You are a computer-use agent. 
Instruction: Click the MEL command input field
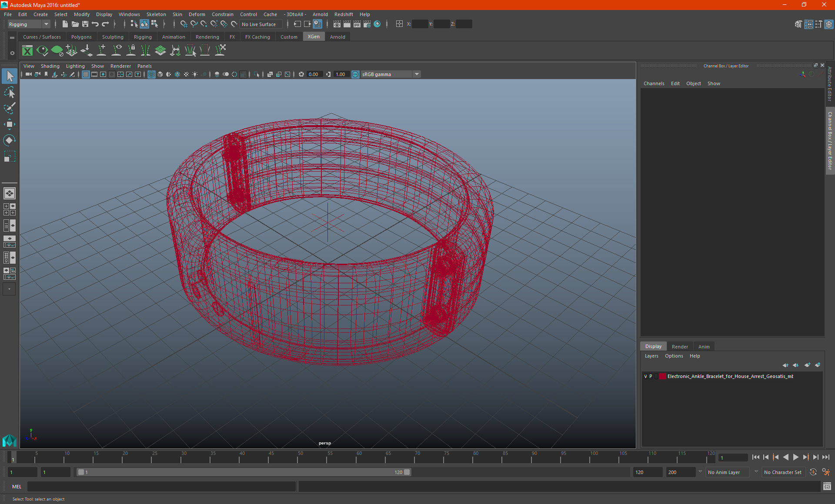tap(162, 487)
